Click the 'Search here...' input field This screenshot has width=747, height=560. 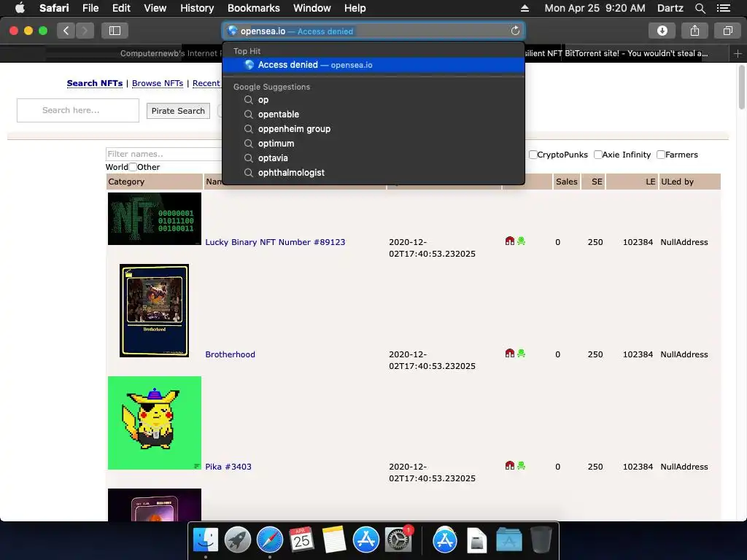click(78, 111)
